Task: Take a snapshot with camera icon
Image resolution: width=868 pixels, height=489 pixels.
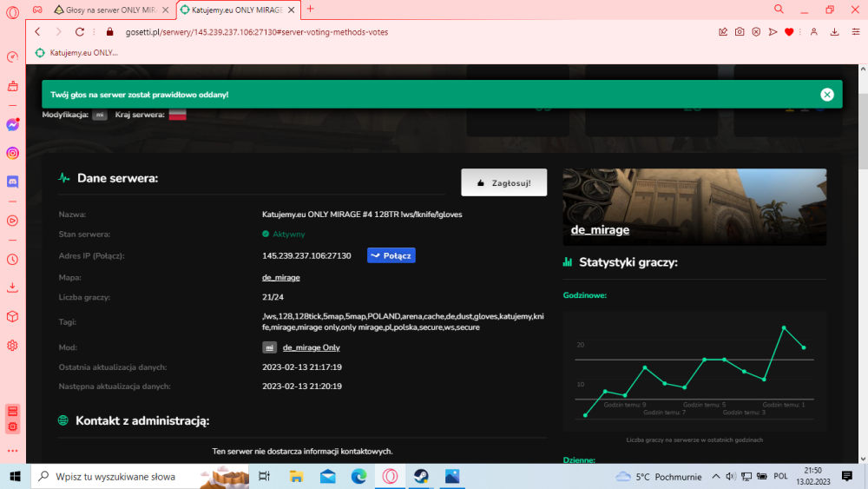Action: (740, 32)
